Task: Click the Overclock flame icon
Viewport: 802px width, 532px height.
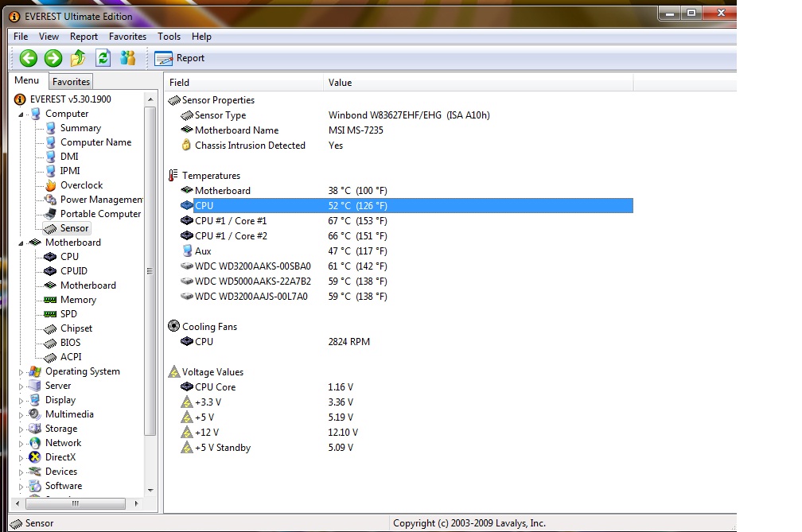Action: click(51, 185)
